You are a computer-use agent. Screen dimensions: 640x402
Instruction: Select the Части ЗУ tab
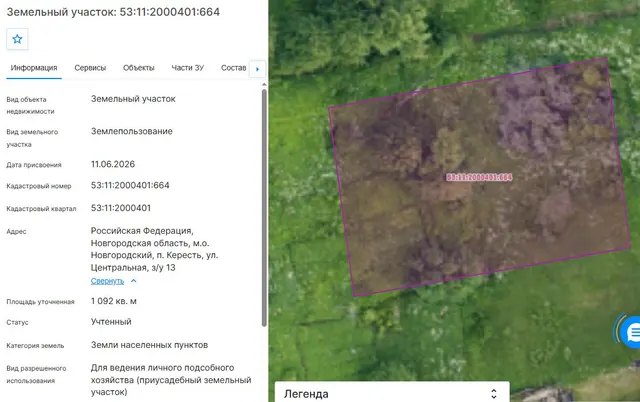click(188, 68)
